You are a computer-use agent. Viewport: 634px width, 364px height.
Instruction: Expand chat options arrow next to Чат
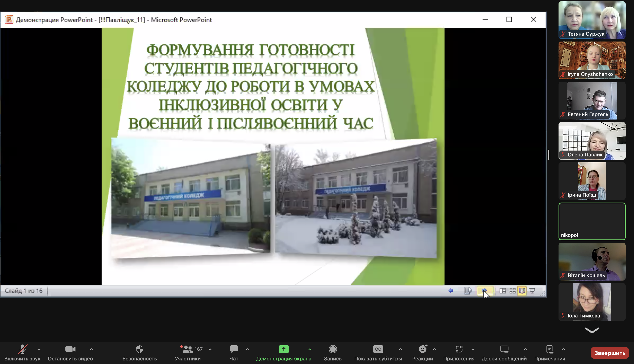[247, 349]
